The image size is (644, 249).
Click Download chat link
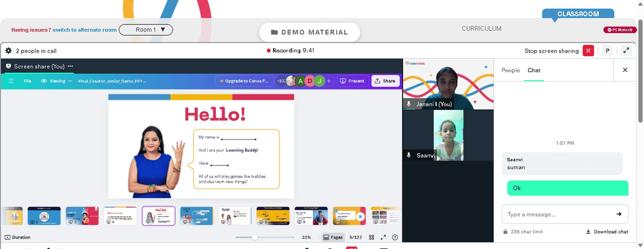pos(607,232)
